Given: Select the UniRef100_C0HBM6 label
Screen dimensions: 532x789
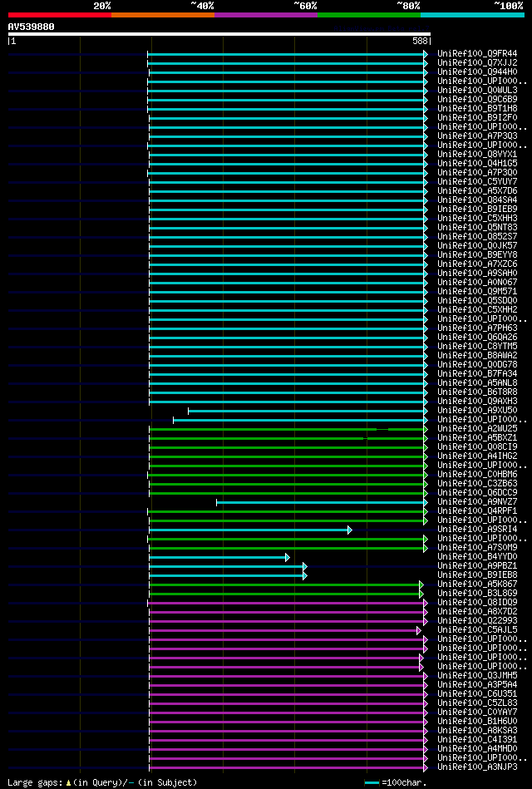Looking at the screenshot, I should tap(477, 475).
